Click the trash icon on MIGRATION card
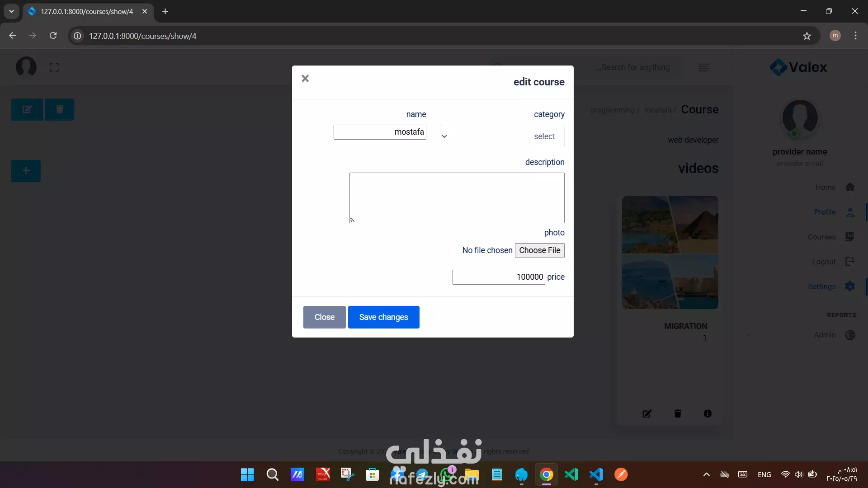868x488 pixels. tap(678, 413)
